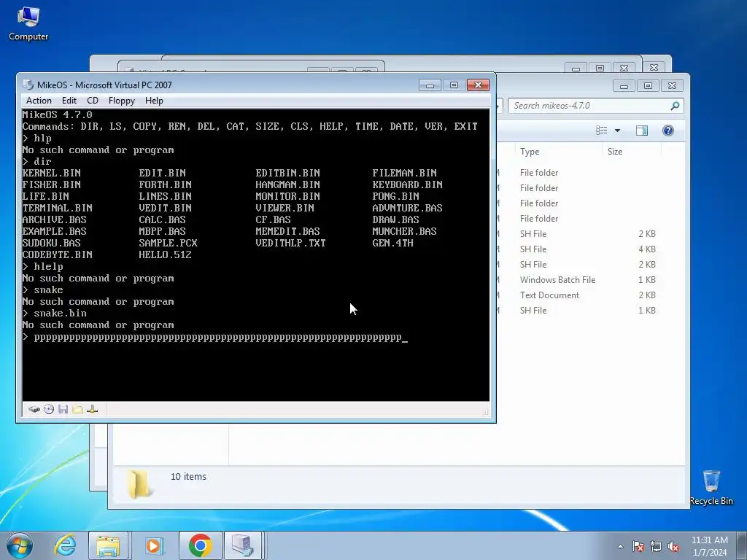Click the Explorer search box for mikeos-4.7.0
The image size is (747, 560).
point(595,106)
